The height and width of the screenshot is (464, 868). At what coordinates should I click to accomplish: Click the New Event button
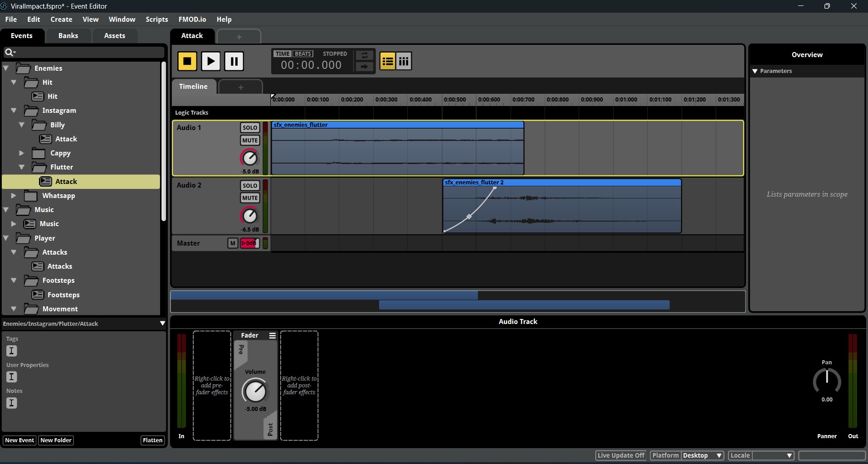point(20,440)
